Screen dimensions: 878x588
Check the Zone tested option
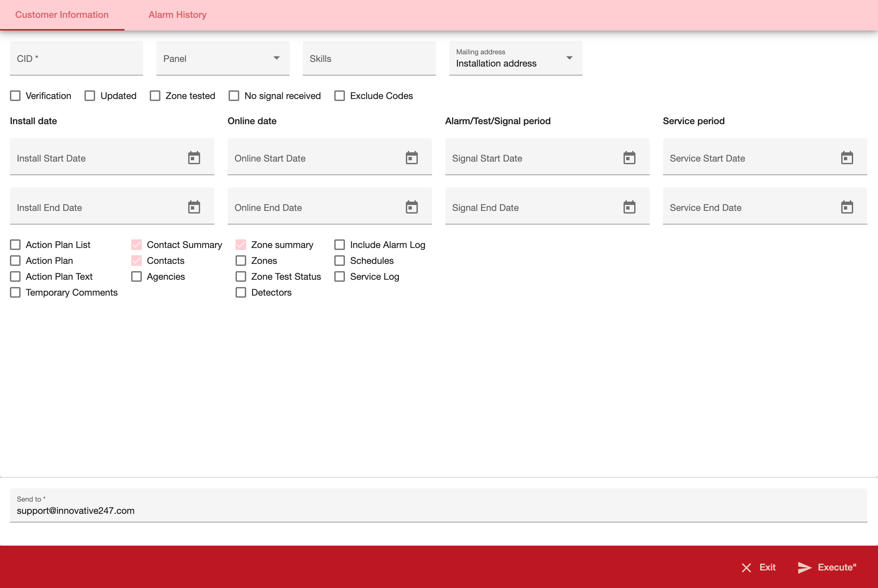pyautogui.click(x=155, y=96)
